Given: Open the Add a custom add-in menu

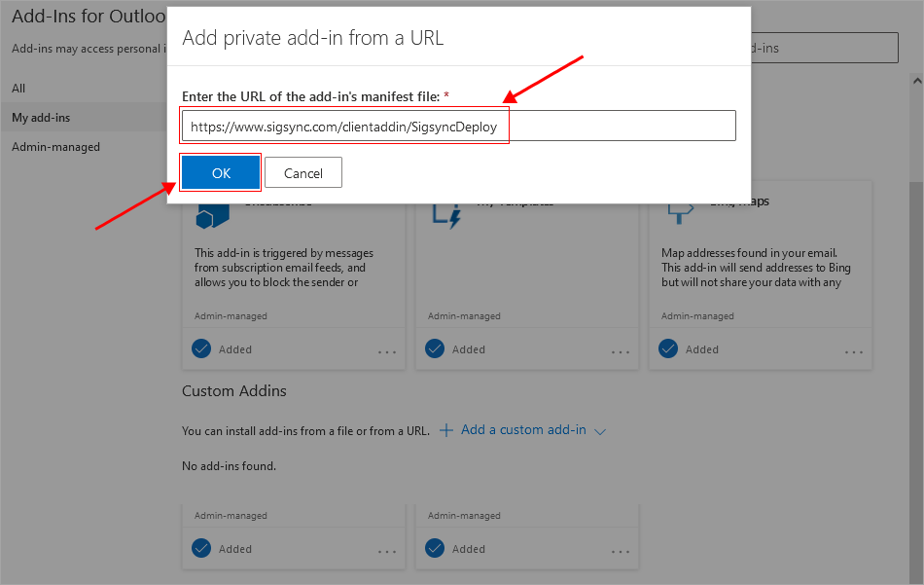Looking at the screenshot, I should click(523, 430).
